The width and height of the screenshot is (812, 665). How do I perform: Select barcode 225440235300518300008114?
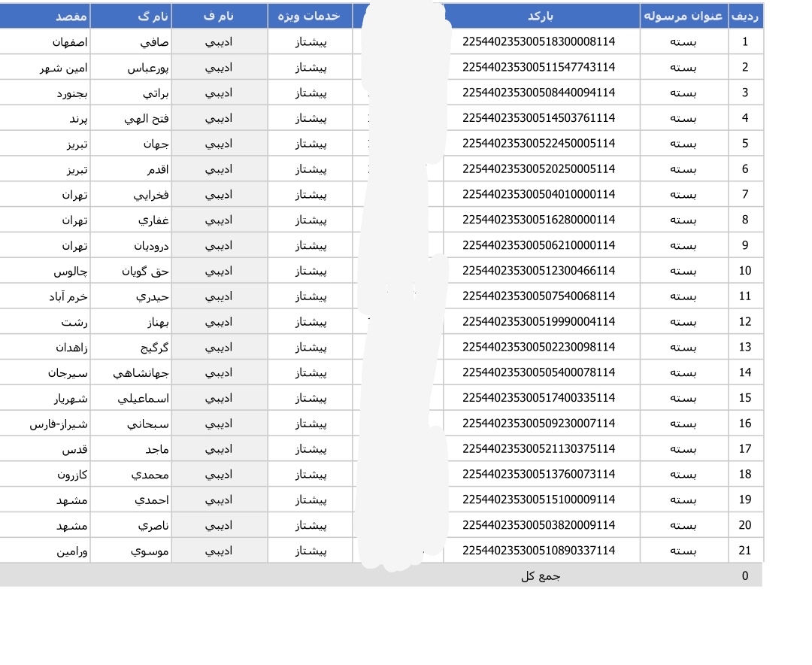[538, 42]
